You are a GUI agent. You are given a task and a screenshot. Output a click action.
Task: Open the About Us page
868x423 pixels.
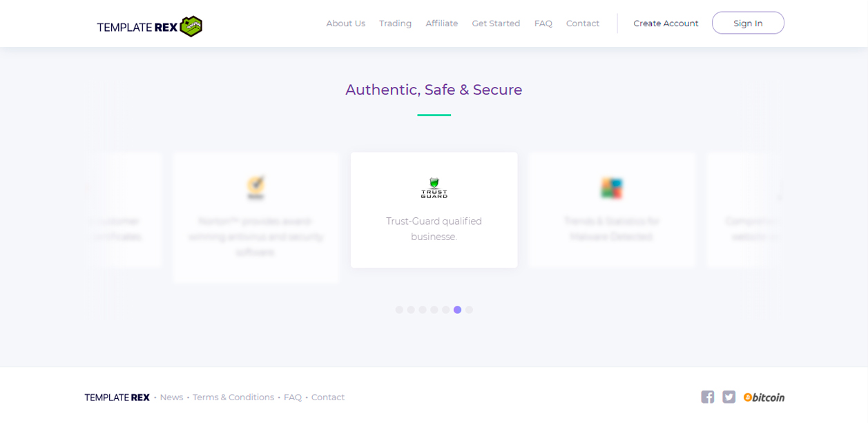point(345,23)
